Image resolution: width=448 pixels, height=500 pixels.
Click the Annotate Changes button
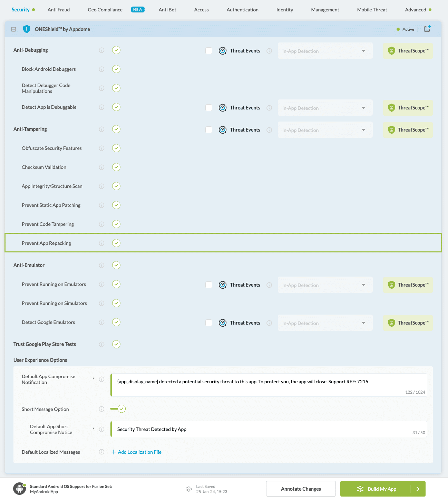(x=301, y=489)
